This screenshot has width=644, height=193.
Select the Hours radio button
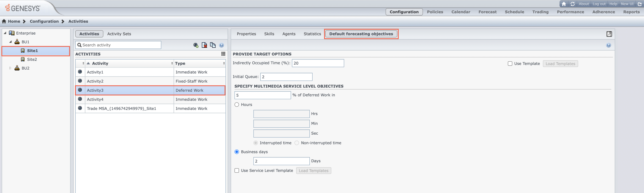(x=237, y=105)
